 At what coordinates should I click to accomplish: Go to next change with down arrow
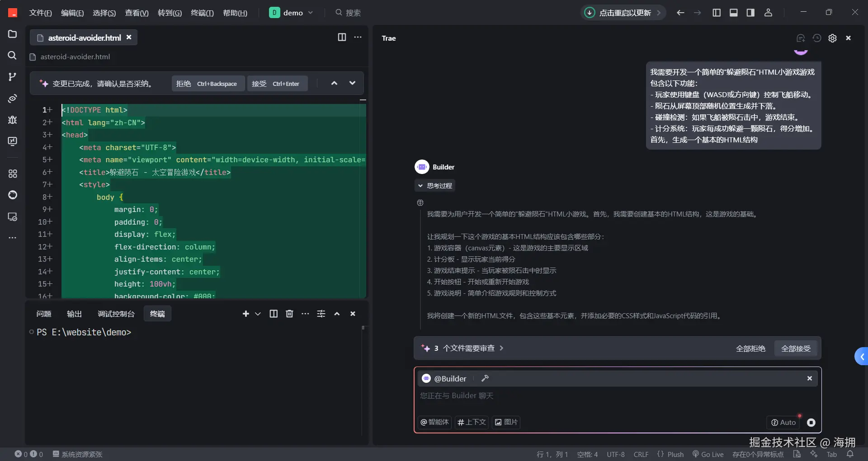352,83
